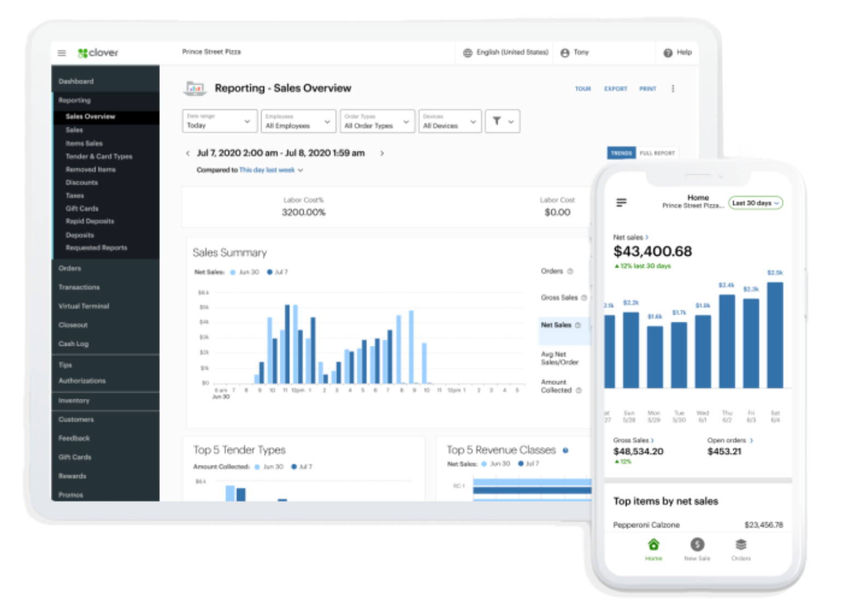Click Jul 7 legend swatch in Sales Summary
853x616 pixels.
(269, 272)
